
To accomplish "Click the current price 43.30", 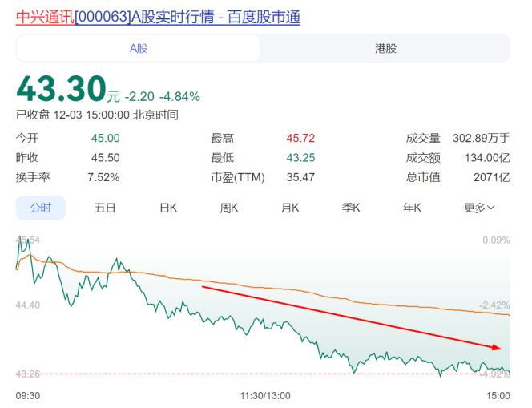I will pos(62,89).
